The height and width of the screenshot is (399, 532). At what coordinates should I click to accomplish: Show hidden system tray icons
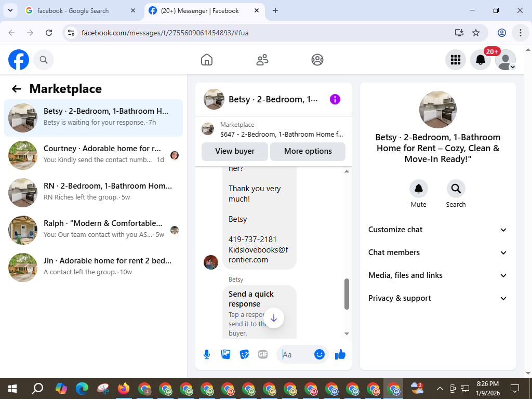(440, 389)
